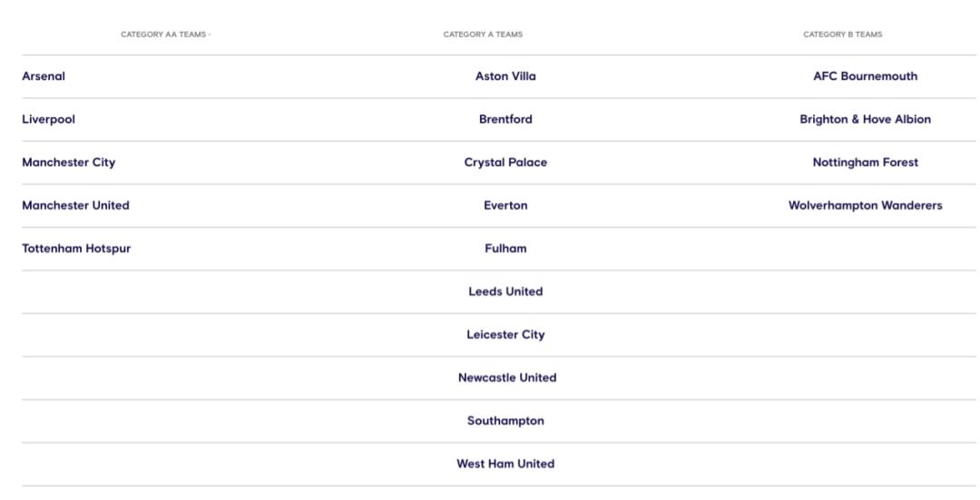Select Tottenham Hotspur team
The height and width of the screenshot is (500, 980).
[76, 249]
